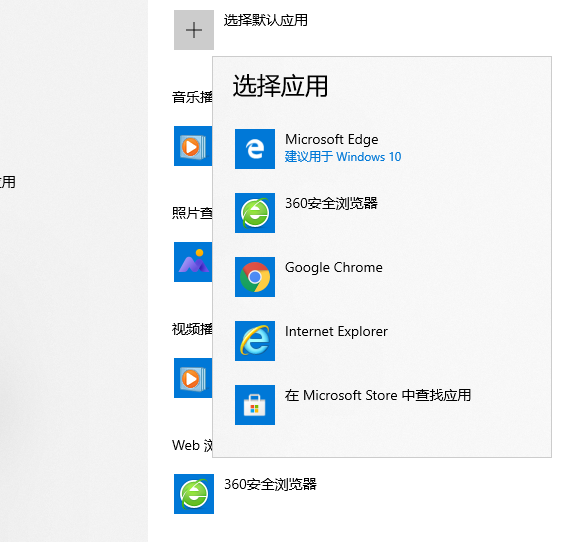Viewport: 564px width, 542px height.
Task: Click the 选择默认应用 label
Action: click(x=265, y=20)
